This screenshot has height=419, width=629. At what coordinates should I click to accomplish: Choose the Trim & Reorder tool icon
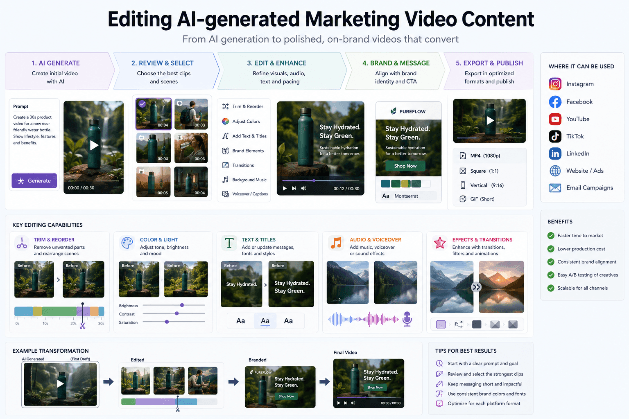[225, 106]
